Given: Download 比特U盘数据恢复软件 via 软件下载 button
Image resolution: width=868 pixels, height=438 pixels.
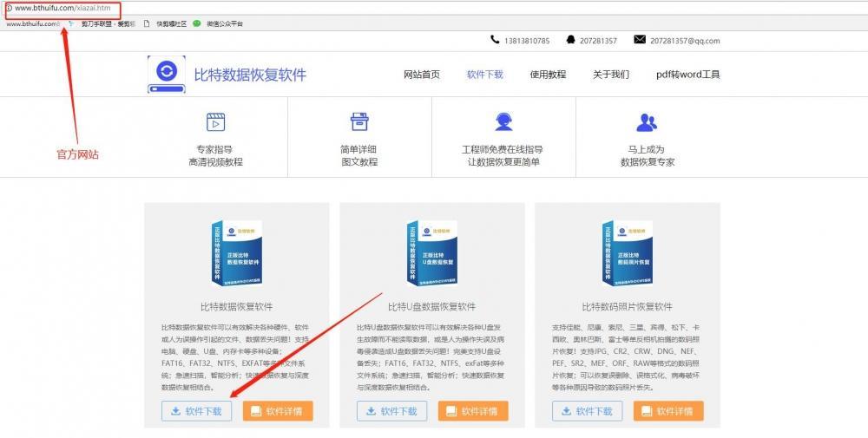Looking at the screenshot, I should [x=392, y=411].
